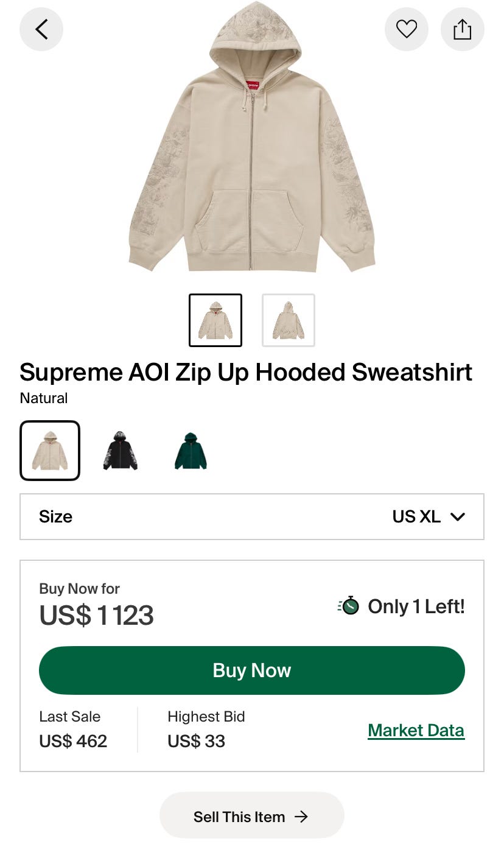Tap the heart icon to favorite item
The height and width of the screenshot is (858, 504).
click(x=407, y=29)
